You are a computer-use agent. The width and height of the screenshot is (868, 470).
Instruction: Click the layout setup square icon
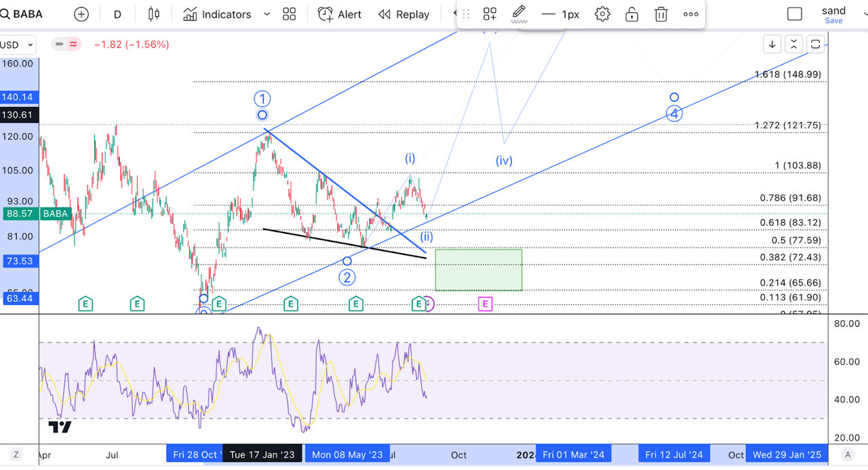point(794,14)
